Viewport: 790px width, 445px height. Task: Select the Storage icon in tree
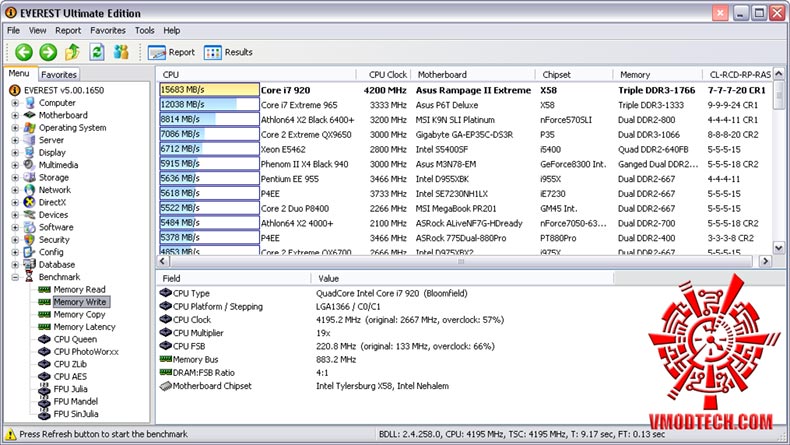click(30, 177)
